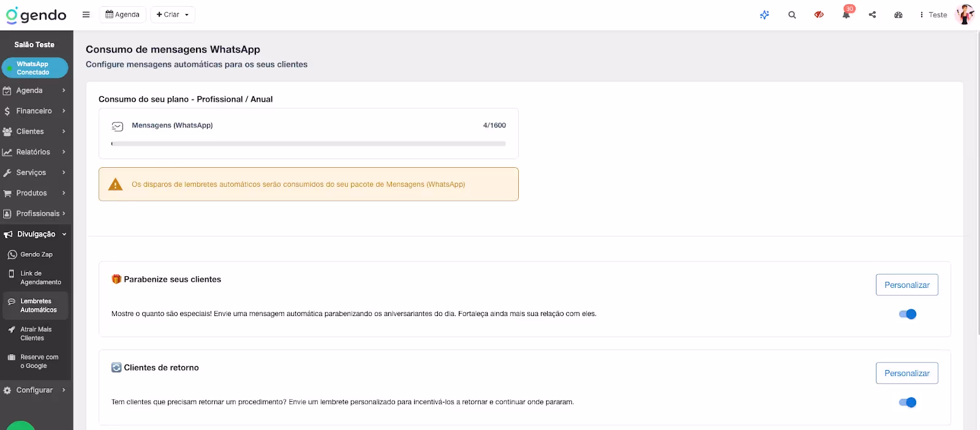Click the sparkle AI assistant icon

click(x=764, y=15)
